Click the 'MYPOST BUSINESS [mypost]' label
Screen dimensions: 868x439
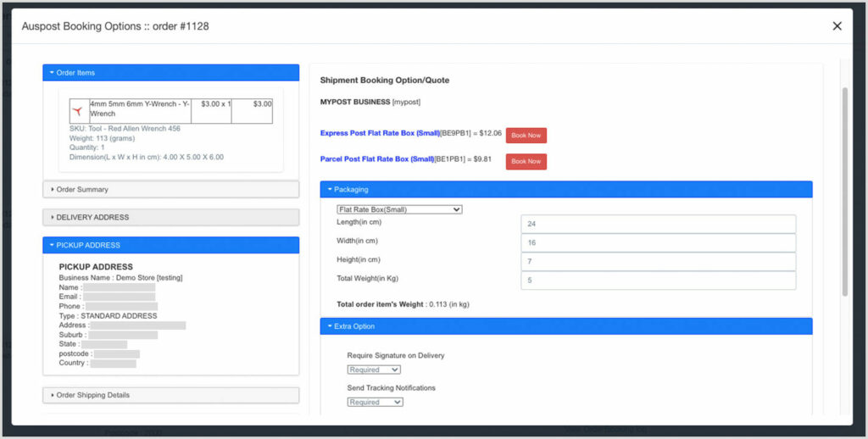371,102
